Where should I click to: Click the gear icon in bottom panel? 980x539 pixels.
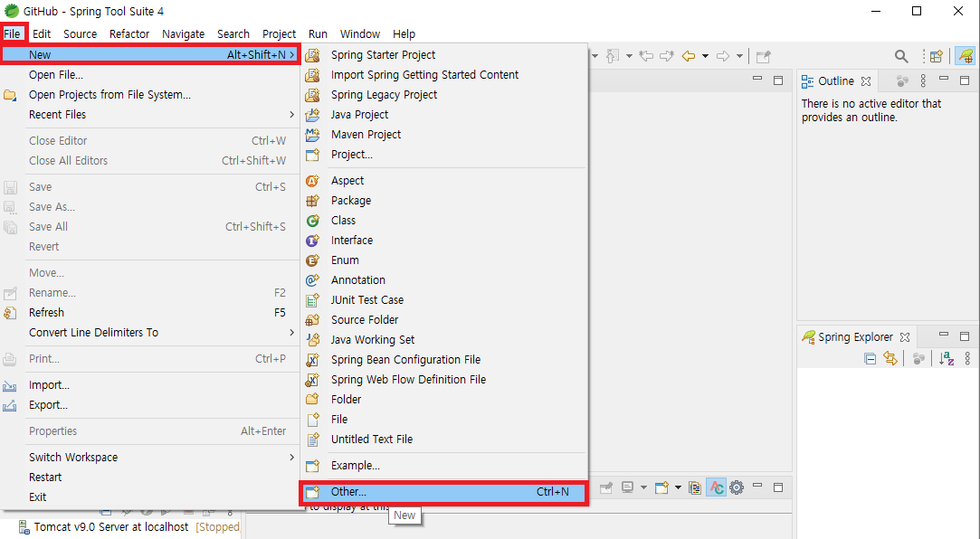(x=737, y=487)
